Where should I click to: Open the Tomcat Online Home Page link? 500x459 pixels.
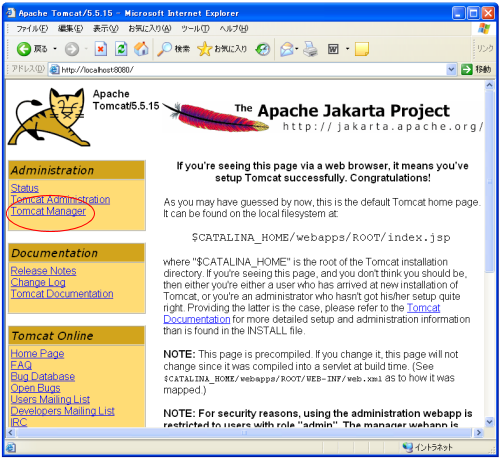click(37, 354)
